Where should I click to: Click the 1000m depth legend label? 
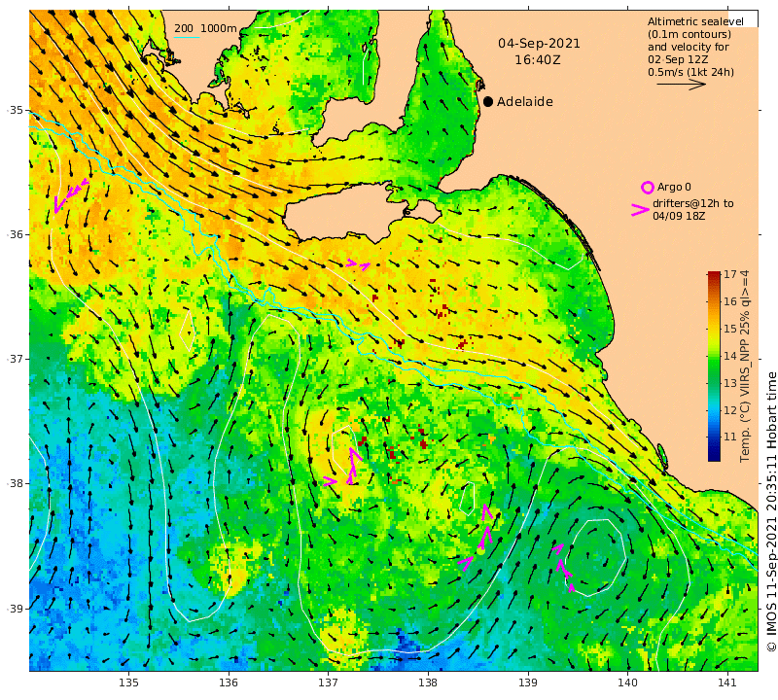(x=219, y=29)
